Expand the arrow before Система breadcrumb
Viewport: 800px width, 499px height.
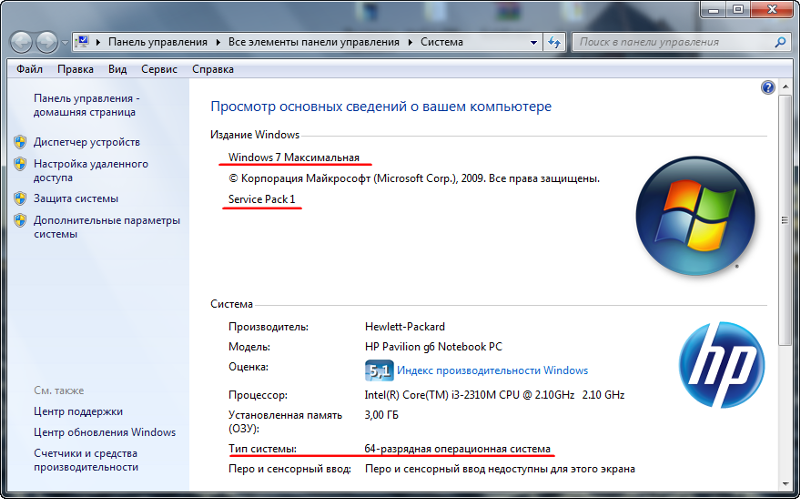410,42
